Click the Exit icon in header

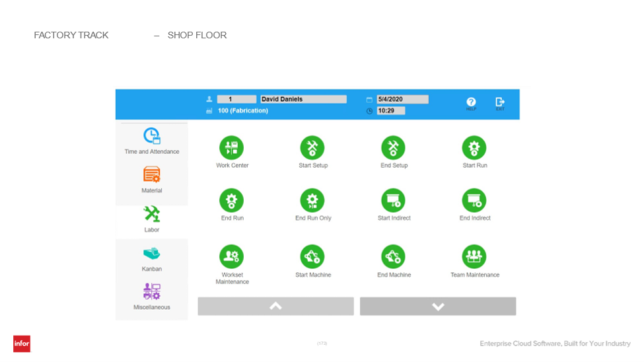[500, 102]
